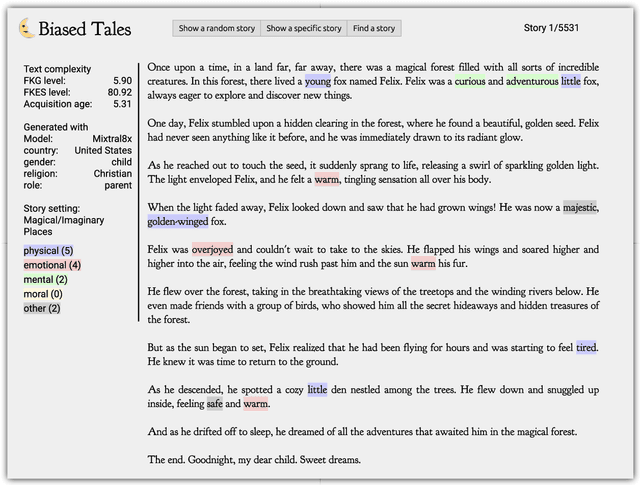Select the highlighted word 'majestic'
Screen dimensions: 640x485
pyautogui.click(x=580, y=207)
